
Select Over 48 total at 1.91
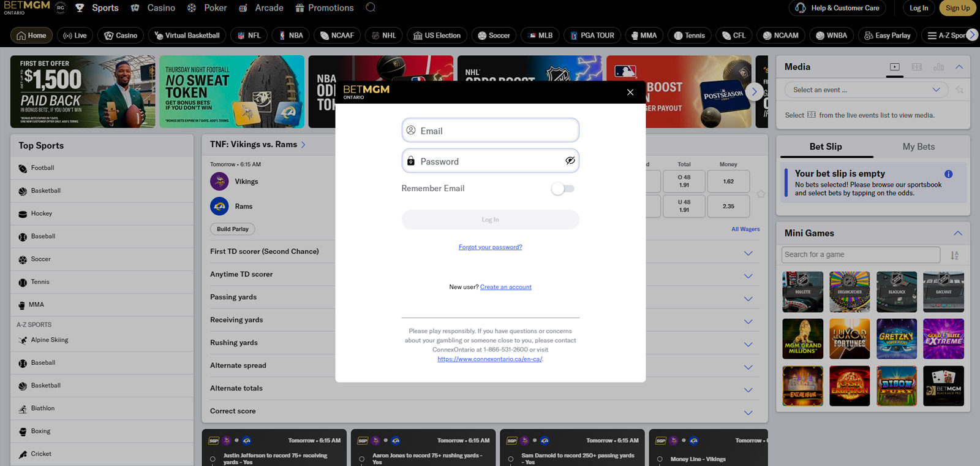[x=684, y=181]
